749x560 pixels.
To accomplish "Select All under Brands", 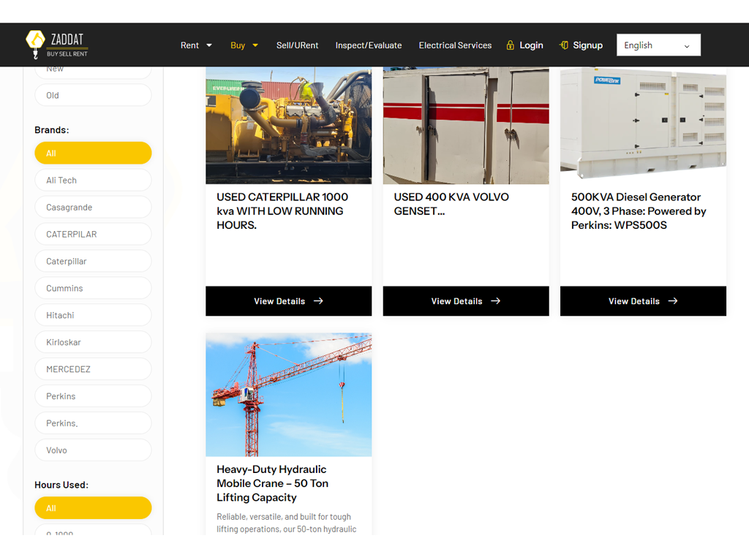I will 93,153.
